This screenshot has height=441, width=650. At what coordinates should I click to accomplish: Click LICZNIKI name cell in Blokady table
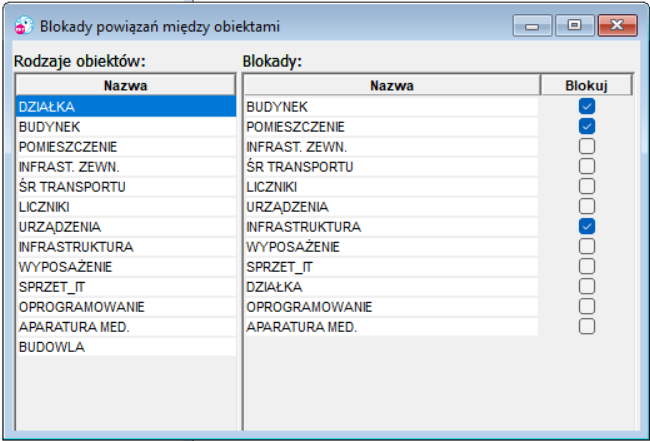pos(391,187)
